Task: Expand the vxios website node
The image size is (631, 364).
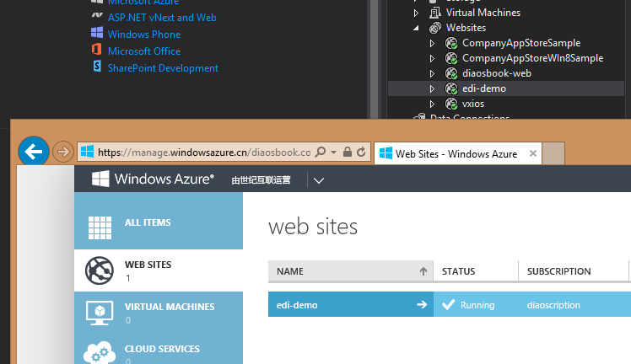Action: (x=432, y=104)
